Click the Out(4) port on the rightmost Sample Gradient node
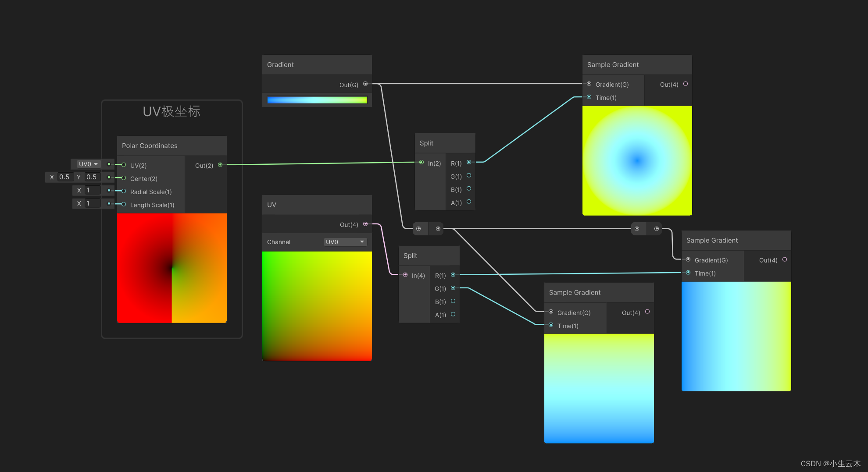This screenshot has height=472, width=868. click(x=785, y=259)
